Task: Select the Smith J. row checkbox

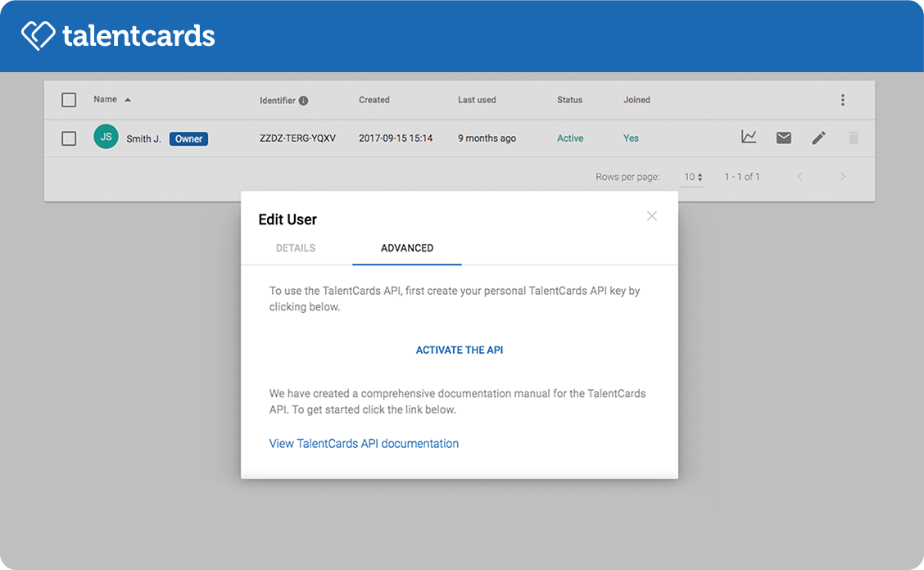Action: tap(69, 138)
